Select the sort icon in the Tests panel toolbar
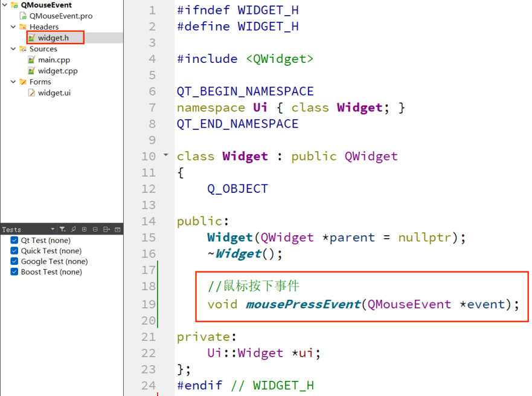 [x=73, y=229]
